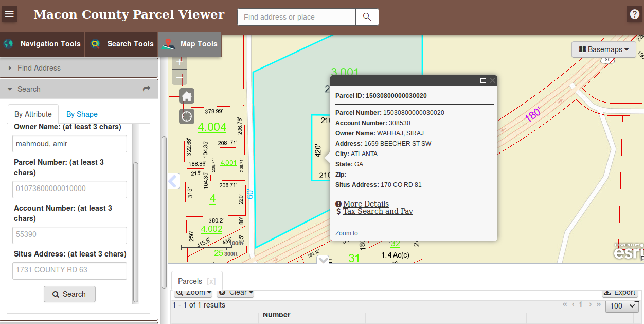Screen dimensions: 644x324
Task: Collapse the bottom results panel
Action: (323, 260)
